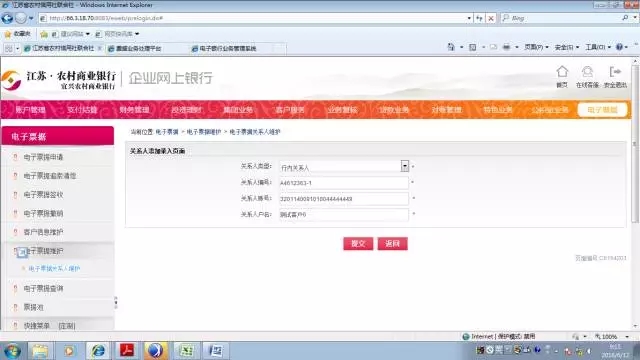Click the add-to-favorites-bar star icon

tap(44, 34)
